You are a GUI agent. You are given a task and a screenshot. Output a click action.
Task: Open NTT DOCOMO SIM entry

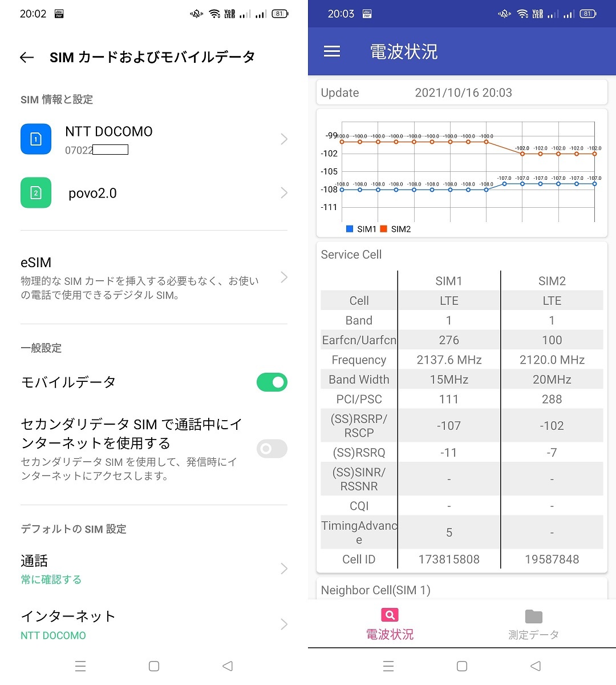tap(154, 139)
